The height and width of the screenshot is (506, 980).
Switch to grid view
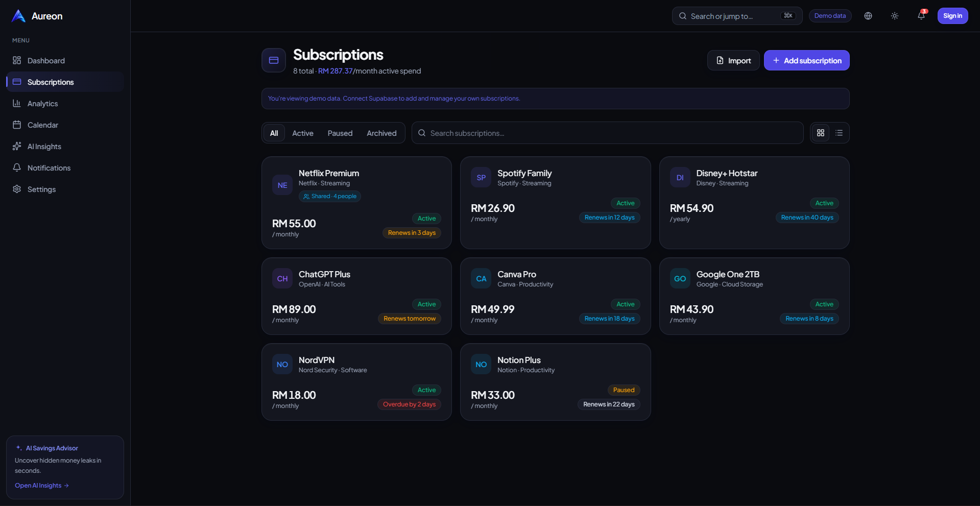pos(821,133)
